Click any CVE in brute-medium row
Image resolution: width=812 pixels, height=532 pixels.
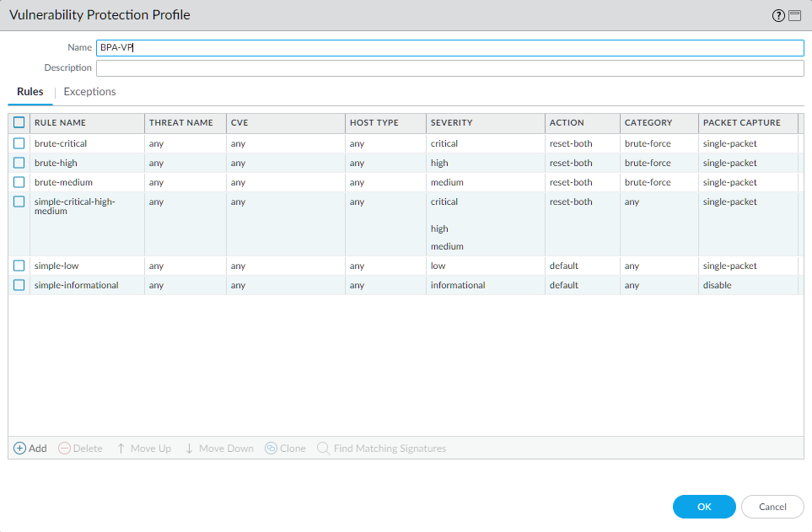pyautogui.click(x=238, y=182)
